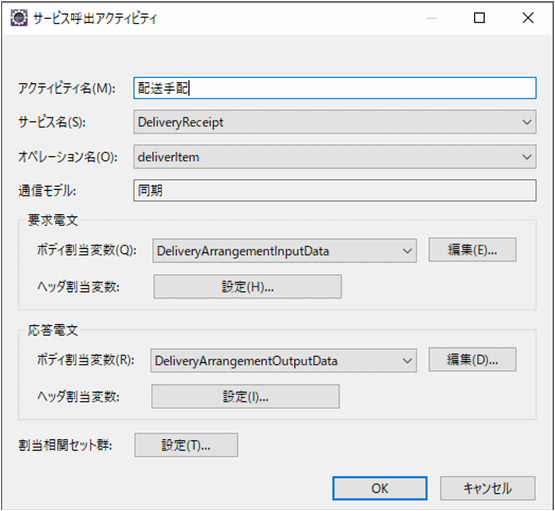Click 設定(T)... for correlation sets

coord(186,445)
